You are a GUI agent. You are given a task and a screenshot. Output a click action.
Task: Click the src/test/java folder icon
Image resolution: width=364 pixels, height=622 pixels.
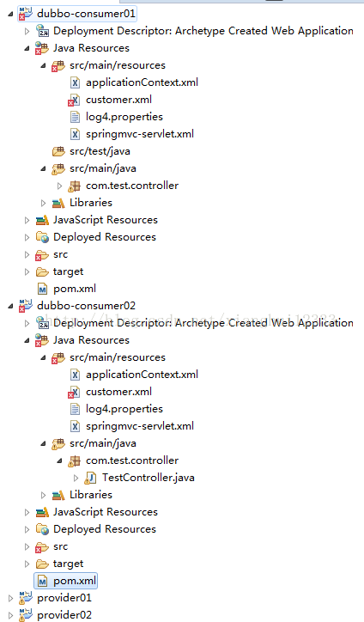pos(58,151)
